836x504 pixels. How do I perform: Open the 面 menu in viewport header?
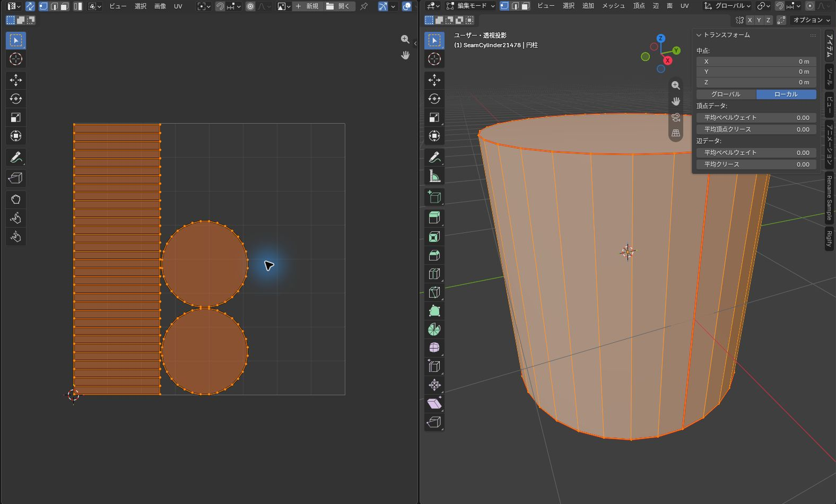point(669,6)
